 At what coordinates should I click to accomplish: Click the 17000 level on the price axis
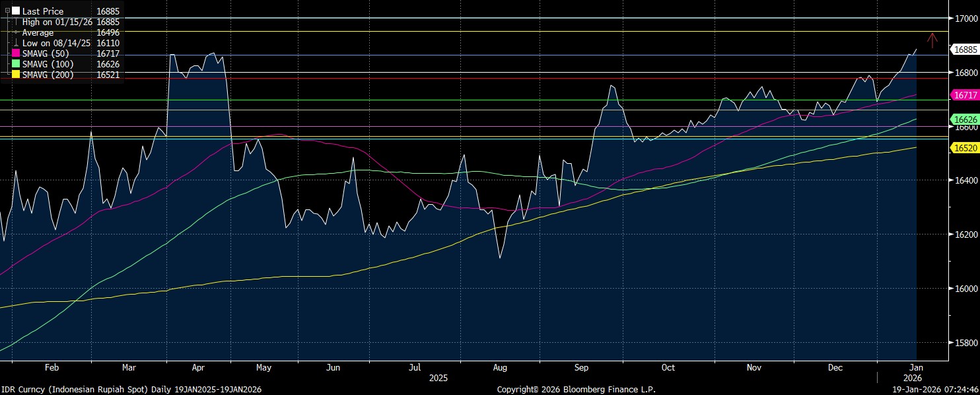point(964,18)
